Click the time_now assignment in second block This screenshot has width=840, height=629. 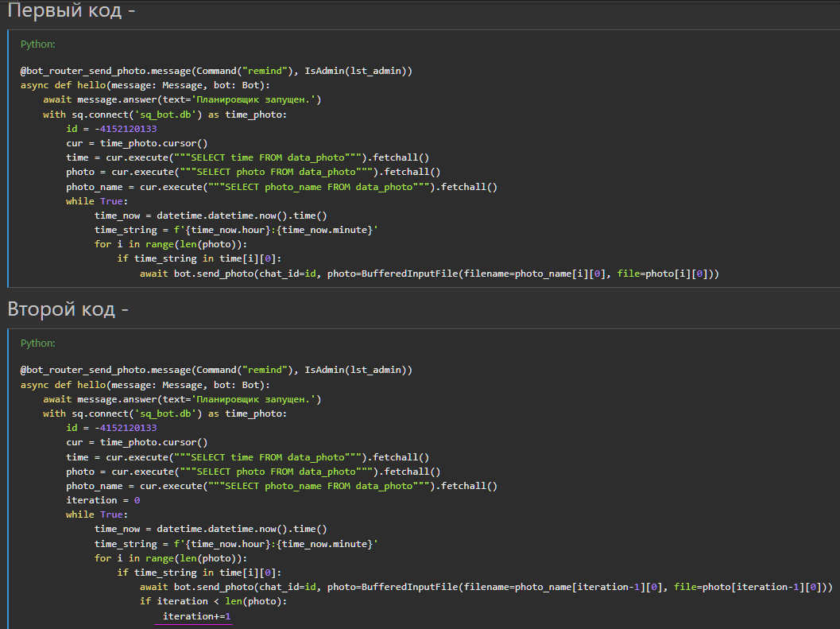pyautogui.click(x=211, y=529)
